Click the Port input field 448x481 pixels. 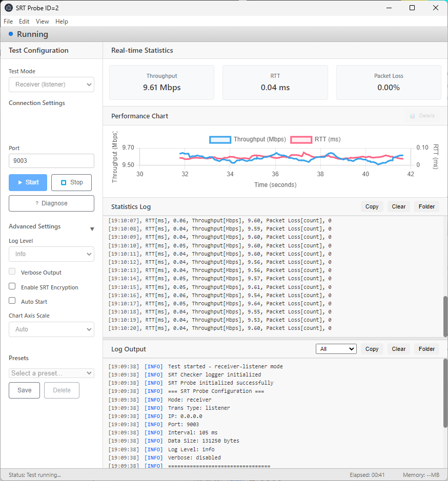coord(51,161)
